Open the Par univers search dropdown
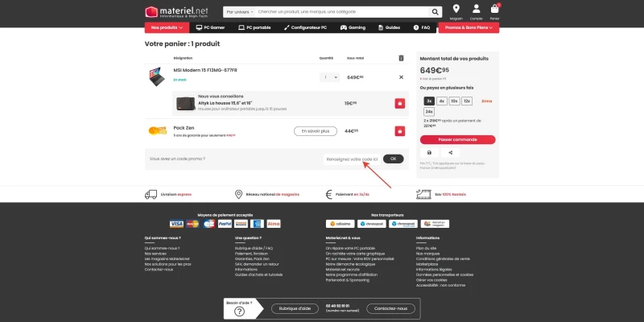The image size is (644, 322). (239, 12)
